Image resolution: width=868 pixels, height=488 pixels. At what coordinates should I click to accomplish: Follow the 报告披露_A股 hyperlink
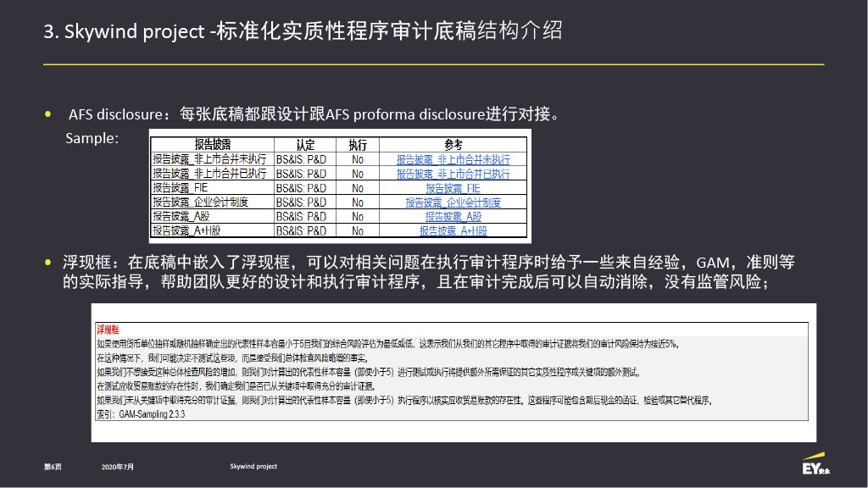click(x=453, y=217)
